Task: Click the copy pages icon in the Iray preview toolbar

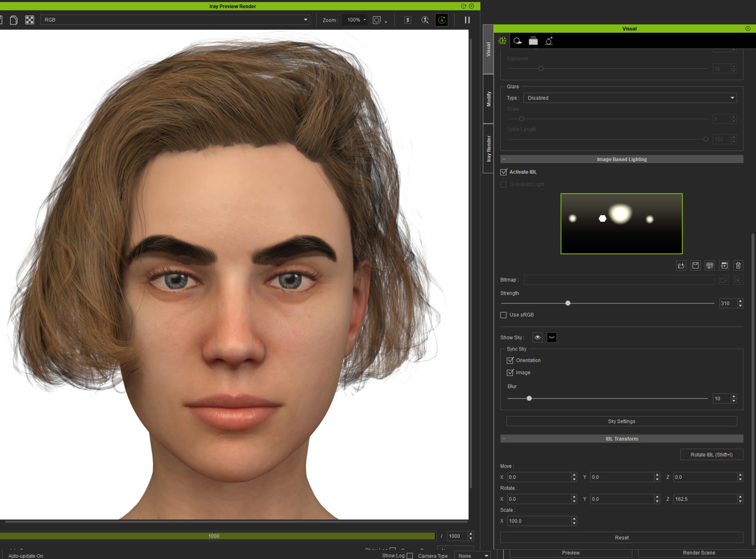Action: [14, 20]
